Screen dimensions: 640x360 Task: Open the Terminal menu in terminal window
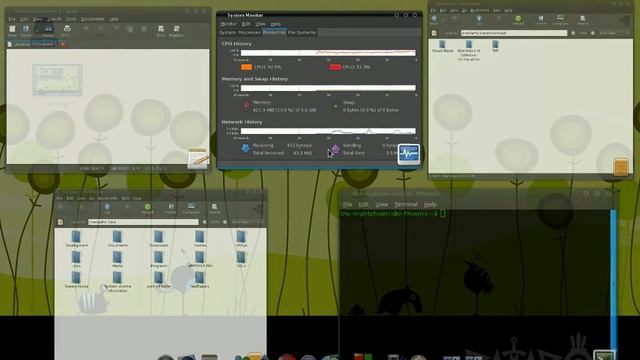pyautogui.click(x=406, y=204)
